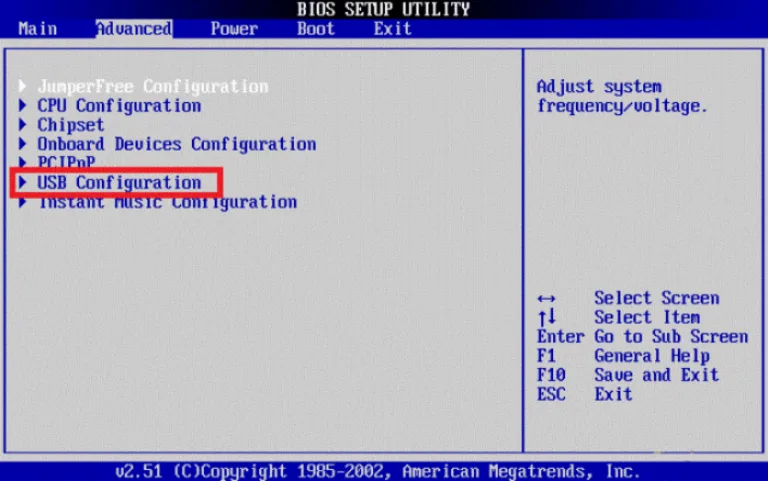The image size is (768, 481).
Task: Click the arrow beside CPU Configuration
Action: (x=22, y=105)
